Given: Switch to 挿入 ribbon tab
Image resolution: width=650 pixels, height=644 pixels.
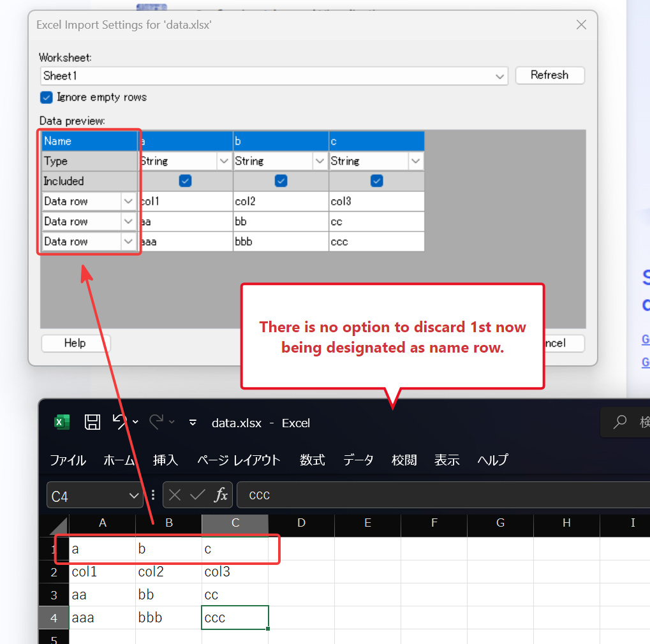Looking at the screenshot, I should coord(165,460).
